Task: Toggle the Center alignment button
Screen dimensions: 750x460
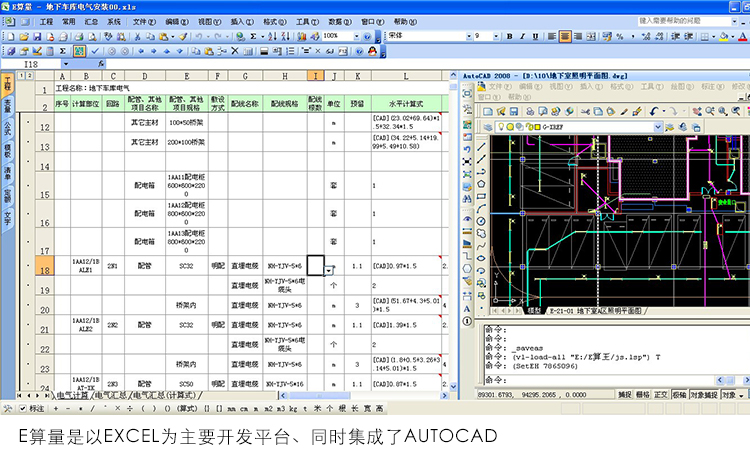Action: [x=565, y=36]
